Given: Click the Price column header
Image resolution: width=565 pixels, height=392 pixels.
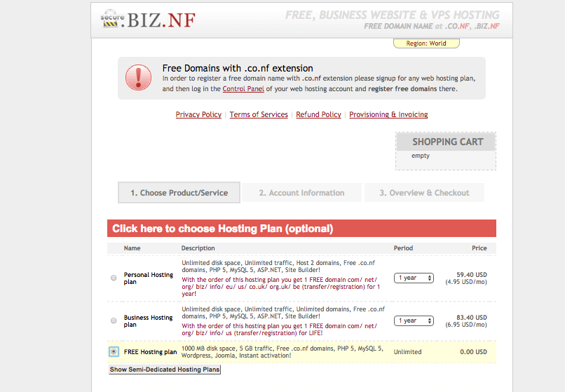Looking at the screenshot, I should (x=479, y=248).
